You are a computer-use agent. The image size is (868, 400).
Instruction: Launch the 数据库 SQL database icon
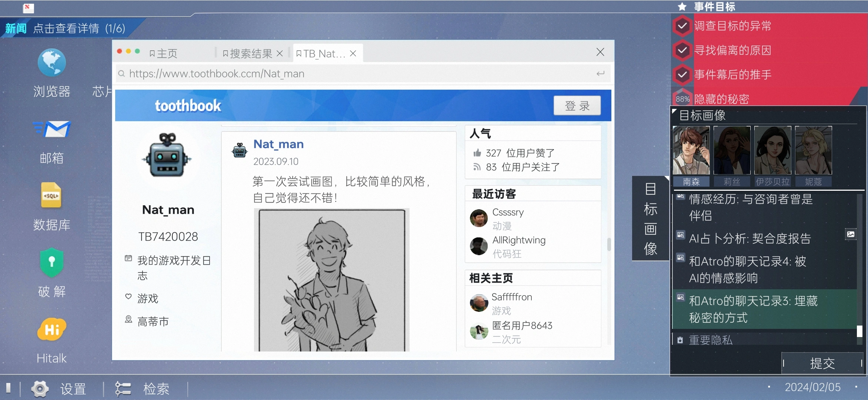pyautogui.click(x=51, y=195)
